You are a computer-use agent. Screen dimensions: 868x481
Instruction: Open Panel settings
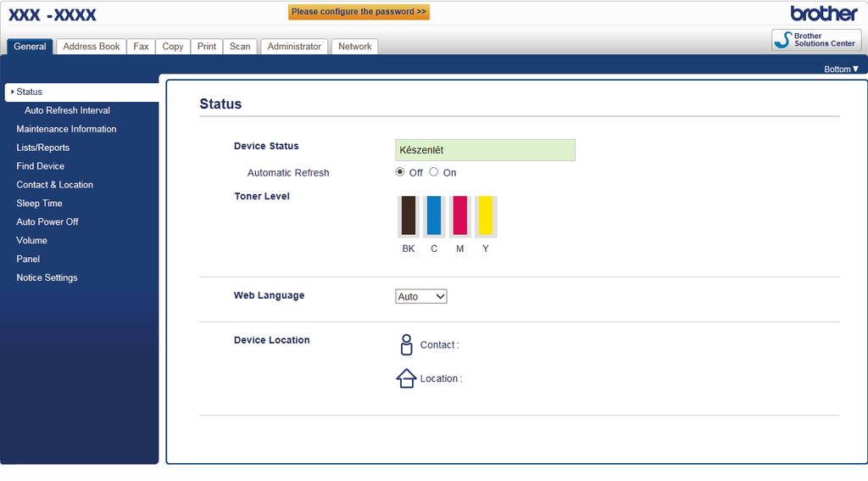(x=28, y=259)
